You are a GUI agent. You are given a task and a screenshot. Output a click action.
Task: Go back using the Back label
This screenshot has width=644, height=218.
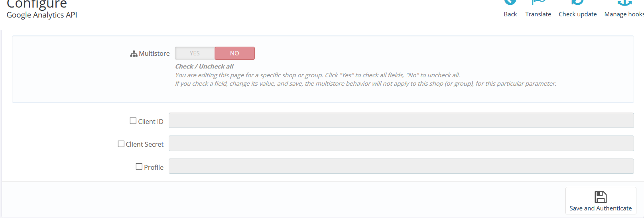[510, 14]
